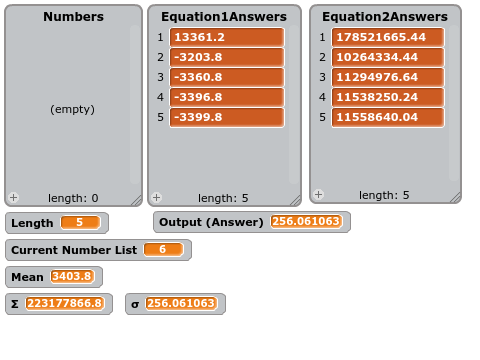Click Output (Answer) monitor value 256.061063
Image resolution: width=480 pixels, height=360 pixels.
pyautogui.click(x=306, y=221)
